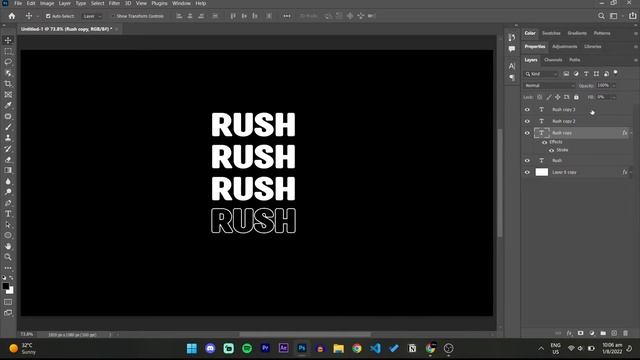The image size is (640, 360).
Task: Open Chrome from the taskbar
Action: pos(357,348)
